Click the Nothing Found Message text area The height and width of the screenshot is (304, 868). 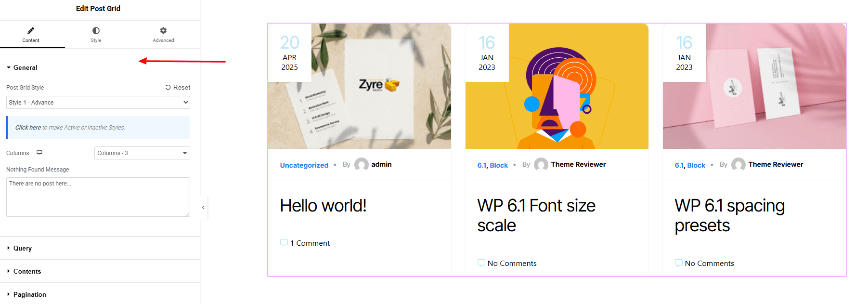(98, 197)
